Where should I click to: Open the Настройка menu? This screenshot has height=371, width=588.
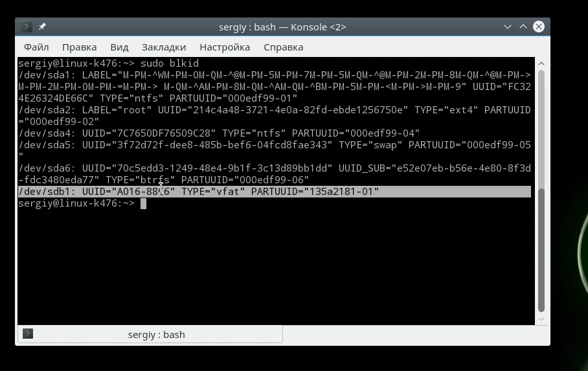[x=225, y=47]
